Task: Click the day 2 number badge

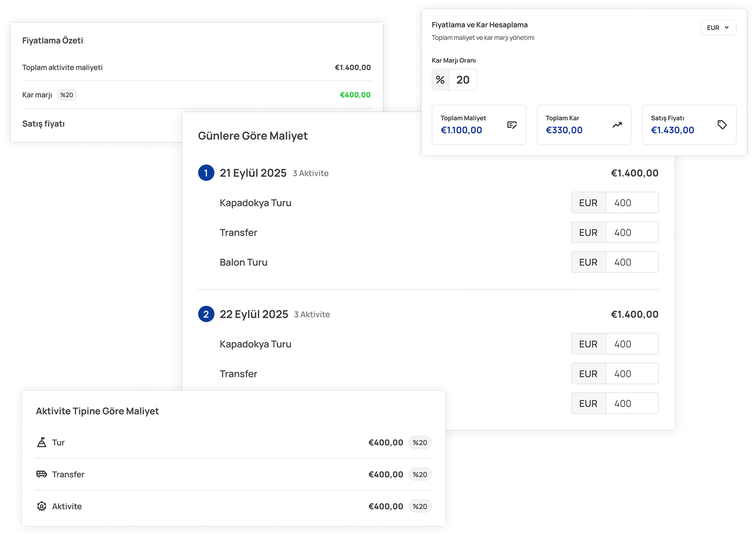Action: tap(206, 314)
